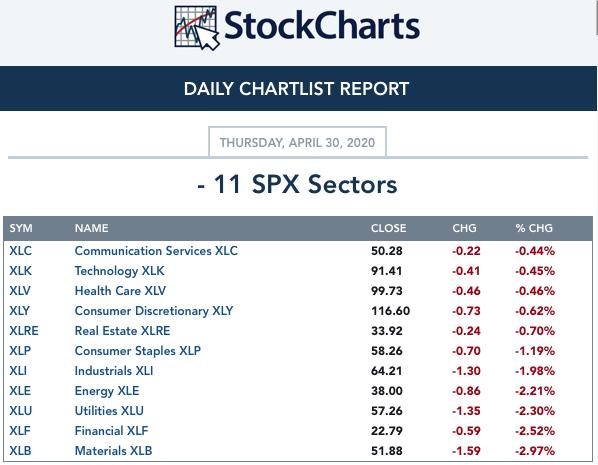Click the % CHG column header

(534, 228)
